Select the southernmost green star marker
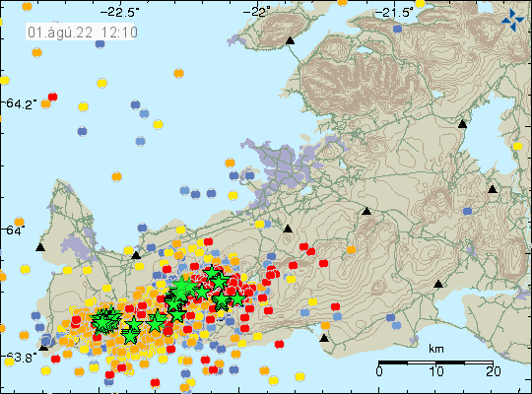The height and width of the screenshot is (394, 532). click(x=131, y=336)
